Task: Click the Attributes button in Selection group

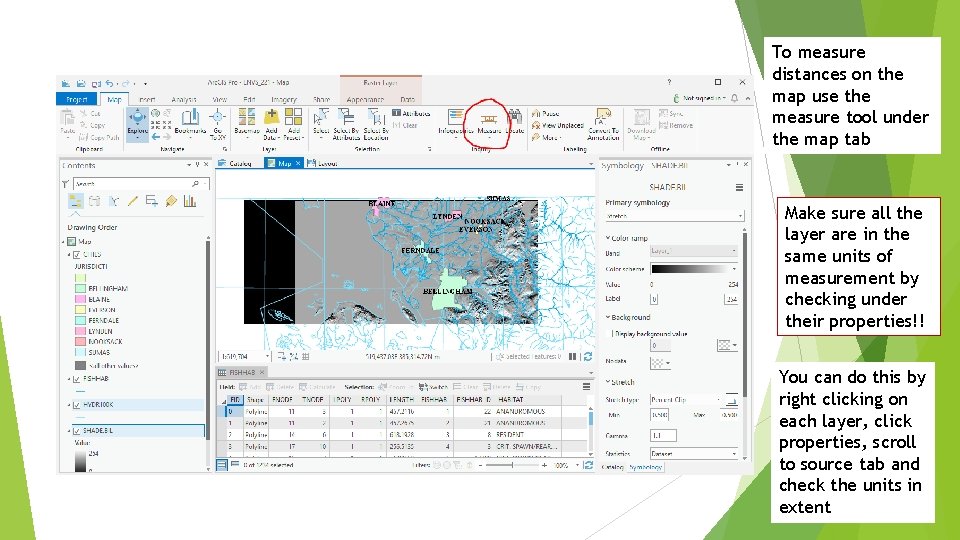Action: pos(411,113)
